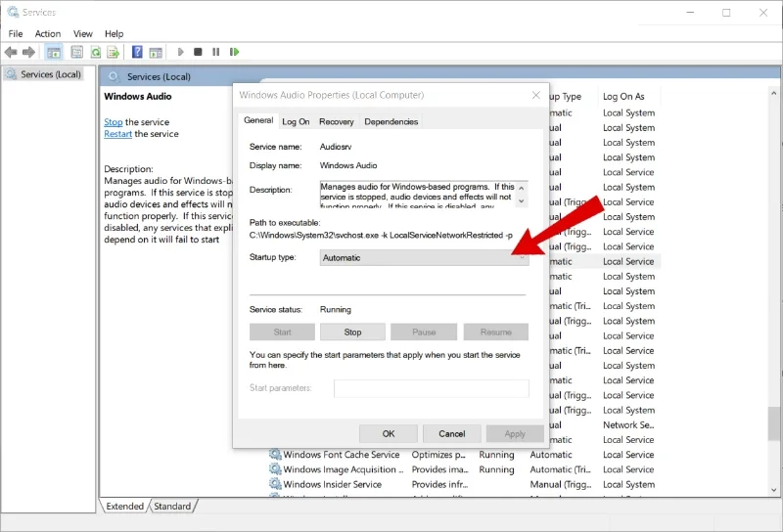Click the Restart Service toolbar icon

click(x=234, y=52)
